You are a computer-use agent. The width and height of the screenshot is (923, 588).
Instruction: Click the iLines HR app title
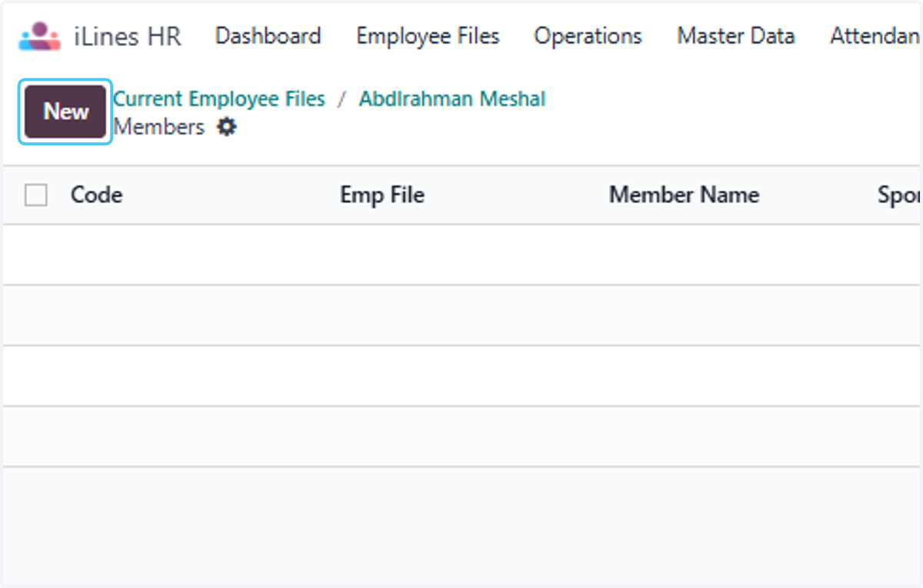coord(128,36)
